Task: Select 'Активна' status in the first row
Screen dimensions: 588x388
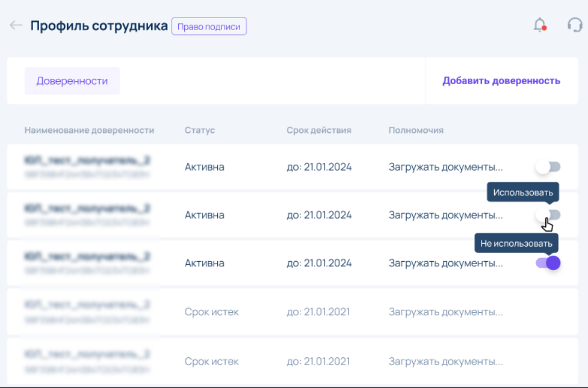Action: click(205, 167)
